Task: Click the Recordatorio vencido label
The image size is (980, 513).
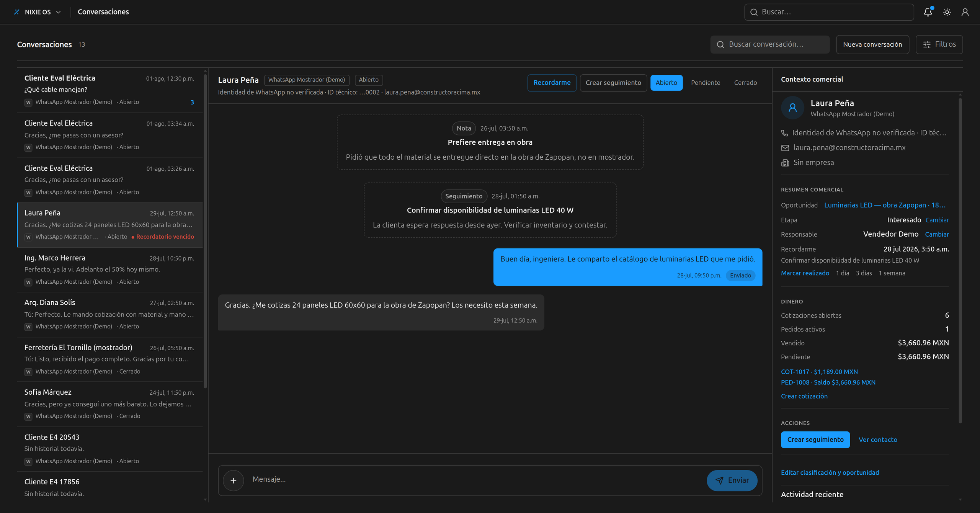Action: pyautogui.click(x=163, y=237)
